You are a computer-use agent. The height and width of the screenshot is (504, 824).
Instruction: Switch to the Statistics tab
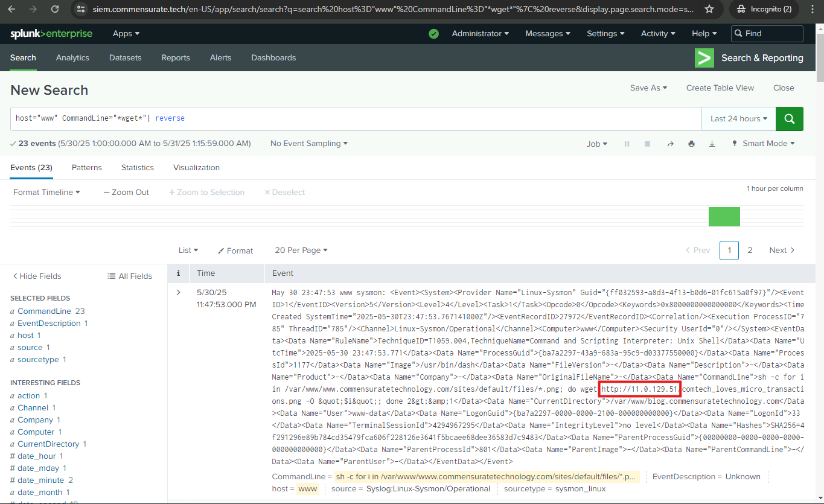point(137,167)
